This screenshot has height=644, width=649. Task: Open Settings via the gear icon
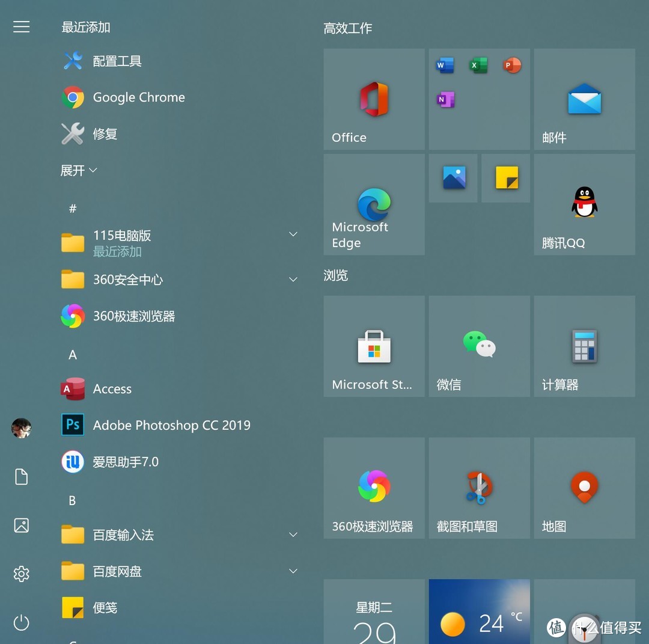21,574
